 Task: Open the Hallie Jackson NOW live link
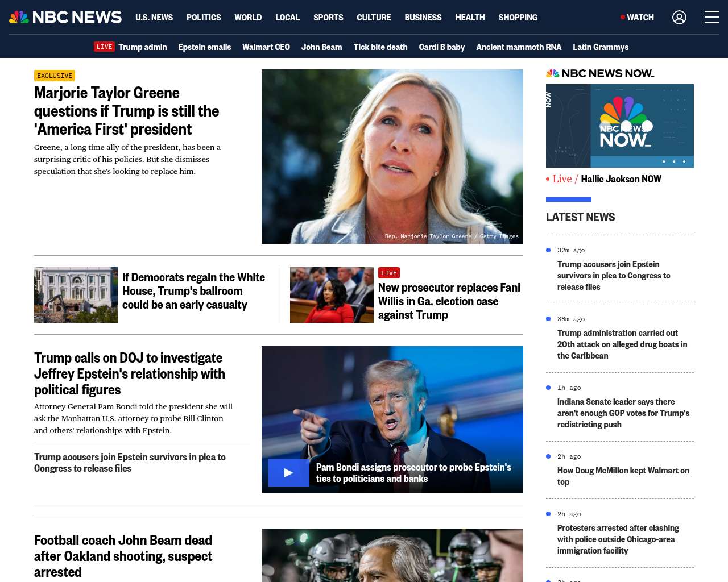pos(621,179)
